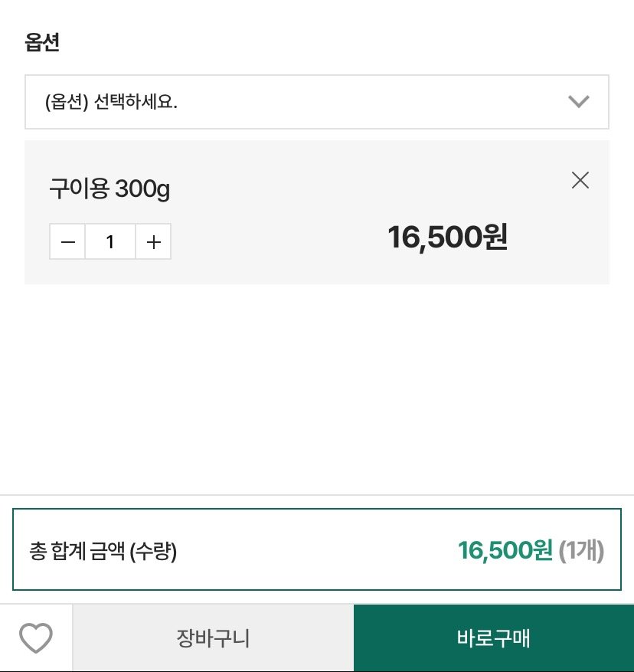This screenshot has height=672, width=634.
Task: Click the green 16,500원 total price
Action: 505,550
